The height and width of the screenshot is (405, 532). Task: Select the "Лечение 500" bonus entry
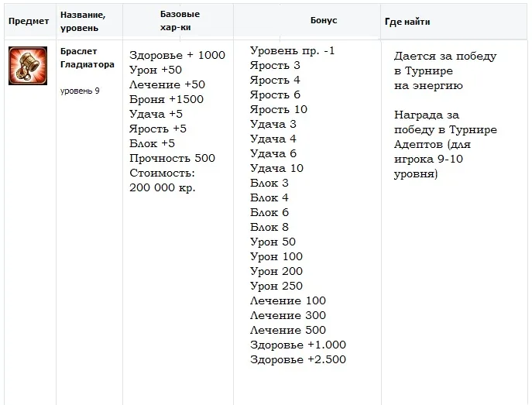tap(288, 330)
